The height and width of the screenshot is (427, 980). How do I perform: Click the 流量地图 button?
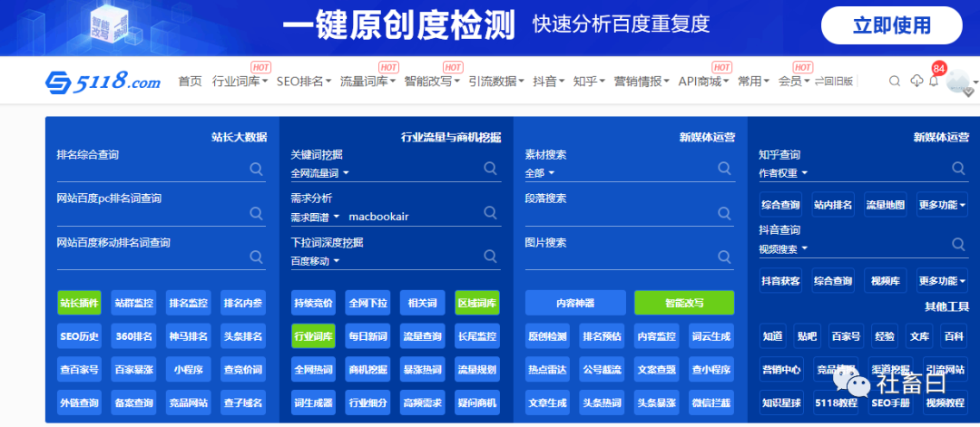point(885,205)
